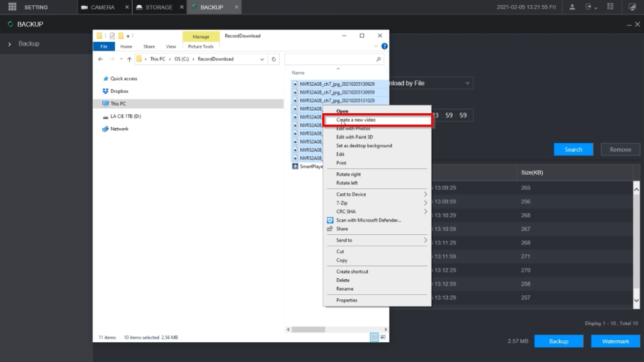The width and height of the screenshot is (644, 362).
Task: Close the CAMERA tab
Action: [127, 7]
